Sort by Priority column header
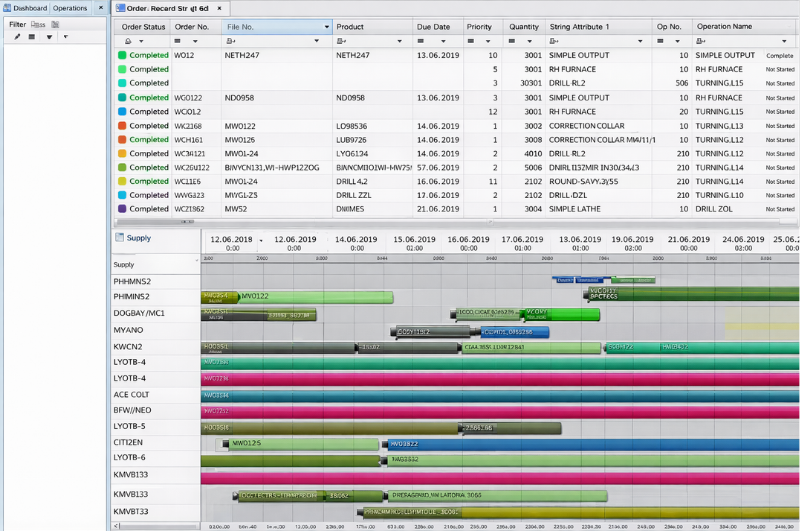This screenshot has height=531, width=800. [x=479, y=27]
